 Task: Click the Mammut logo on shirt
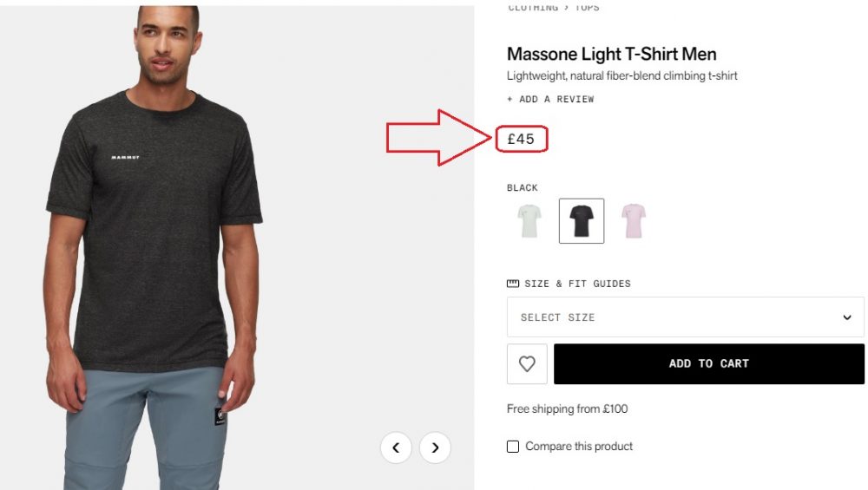126,157
